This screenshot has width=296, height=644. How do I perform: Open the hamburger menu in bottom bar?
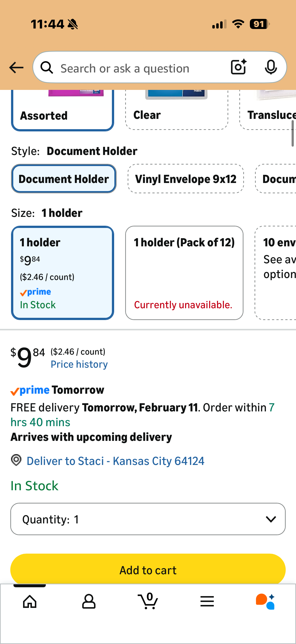207,601
